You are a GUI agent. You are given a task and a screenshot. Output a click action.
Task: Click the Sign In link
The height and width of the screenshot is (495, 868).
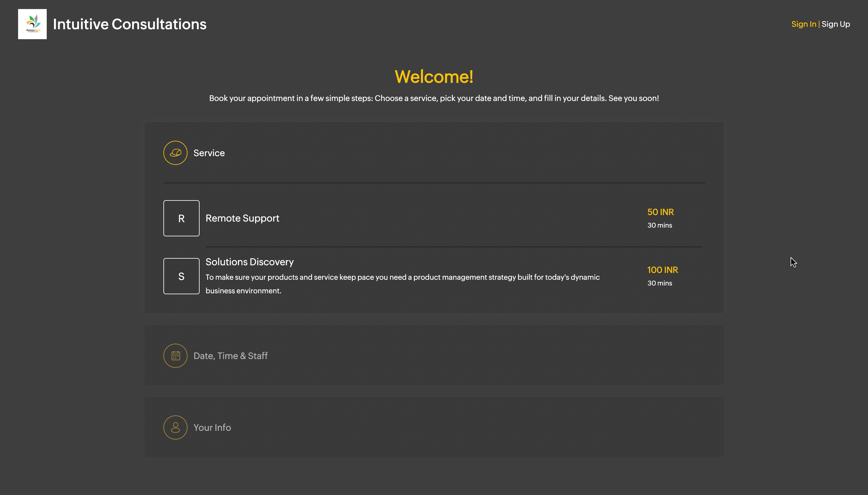[804, 24]
